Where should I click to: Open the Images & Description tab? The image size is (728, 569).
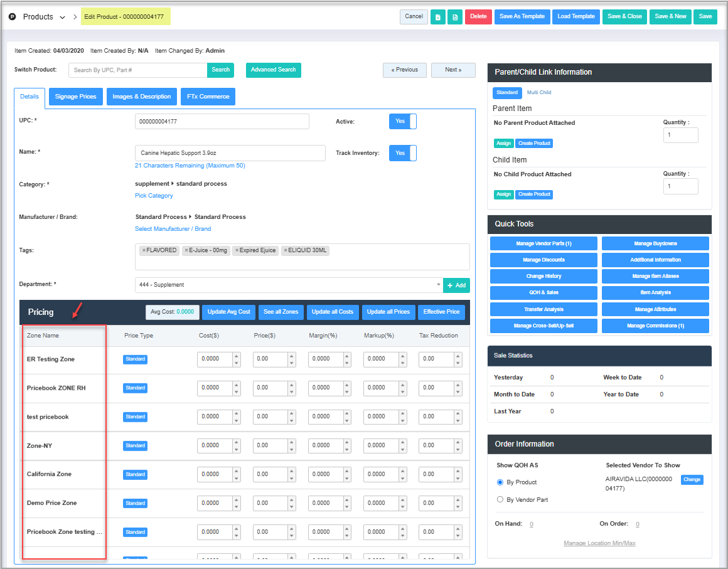point(141,97)
